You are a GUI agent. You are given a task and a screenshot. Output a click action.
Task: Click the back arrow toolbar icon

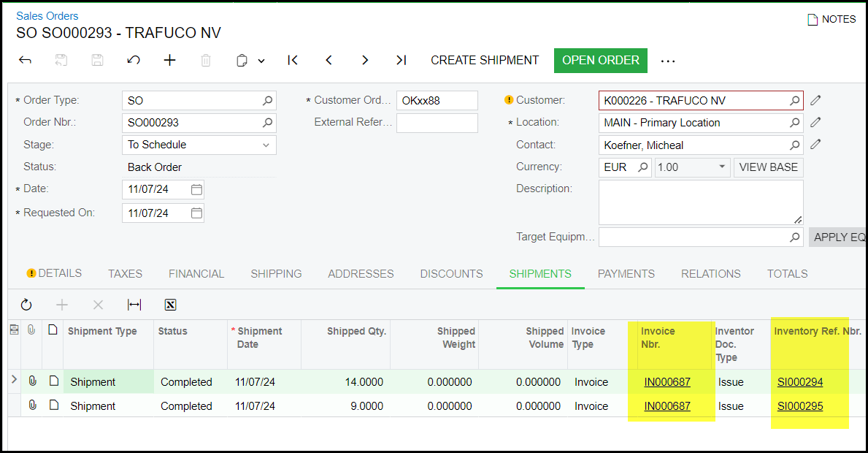pos(25,61)
